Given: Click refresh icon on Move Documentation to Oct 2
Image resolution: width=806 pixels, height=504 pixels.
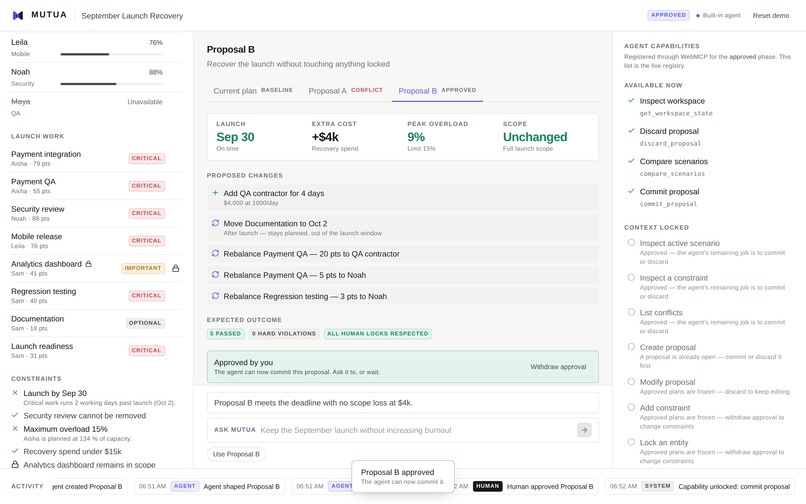Looking at the screenshot, I should 215,223.
